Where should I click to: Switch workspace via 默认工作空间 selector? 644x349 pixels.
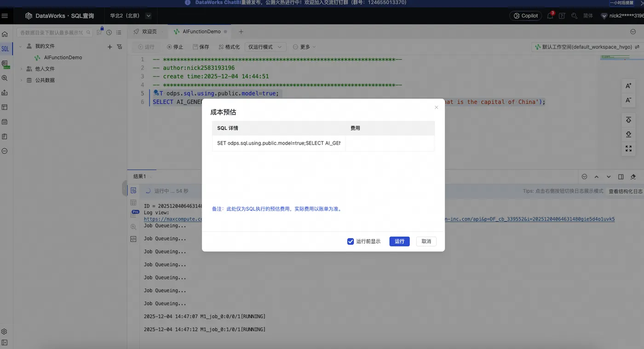pos(587,47)
